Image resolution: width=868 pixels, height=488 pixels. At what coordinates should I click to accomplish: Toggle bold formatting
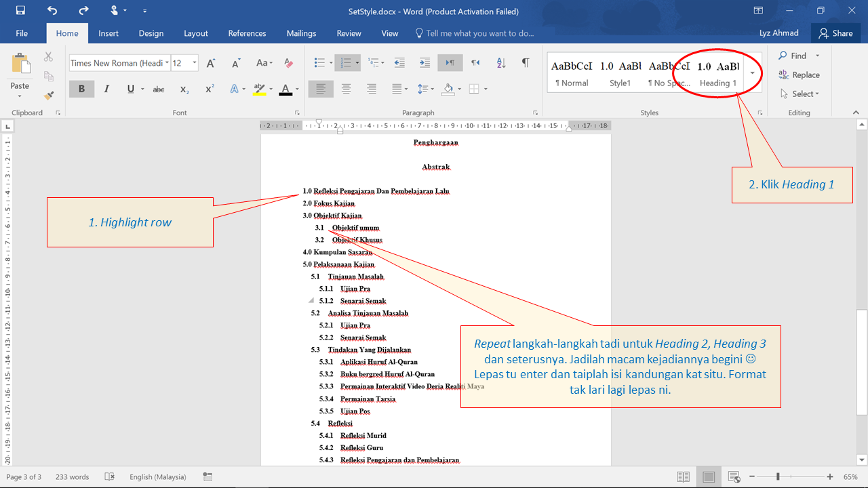[81, 89]
